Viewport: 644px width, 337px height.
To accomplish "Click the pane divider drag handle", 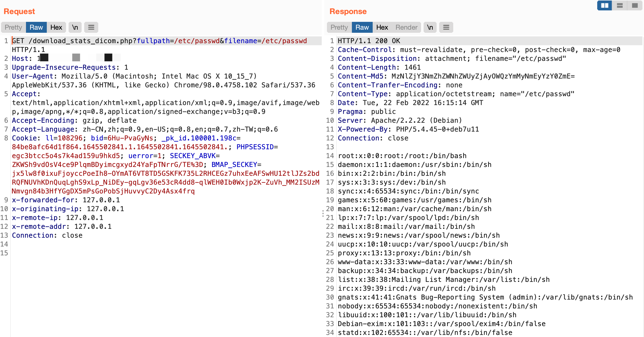I will tap(323, 214).
